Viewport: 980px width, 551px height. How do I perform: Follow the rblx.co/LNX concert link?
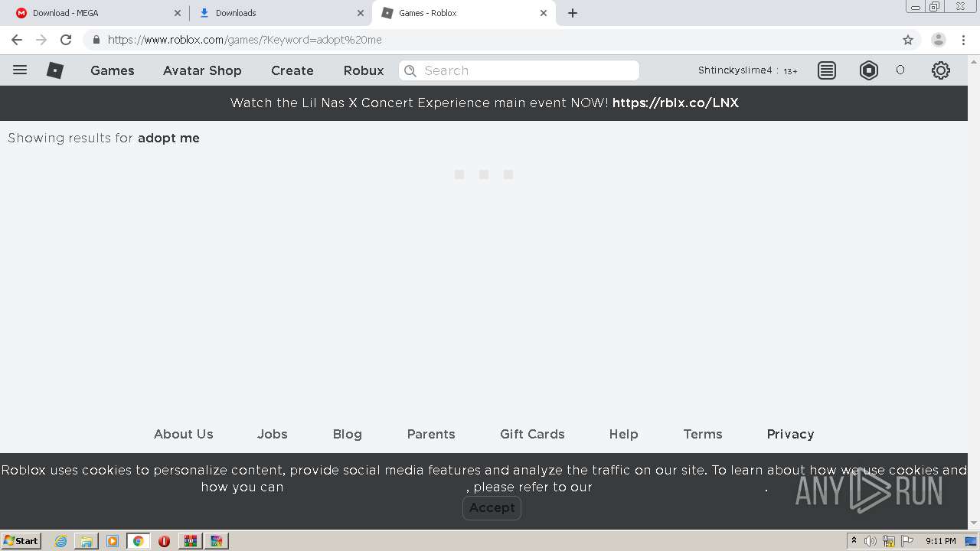click(x=675, y=103)
